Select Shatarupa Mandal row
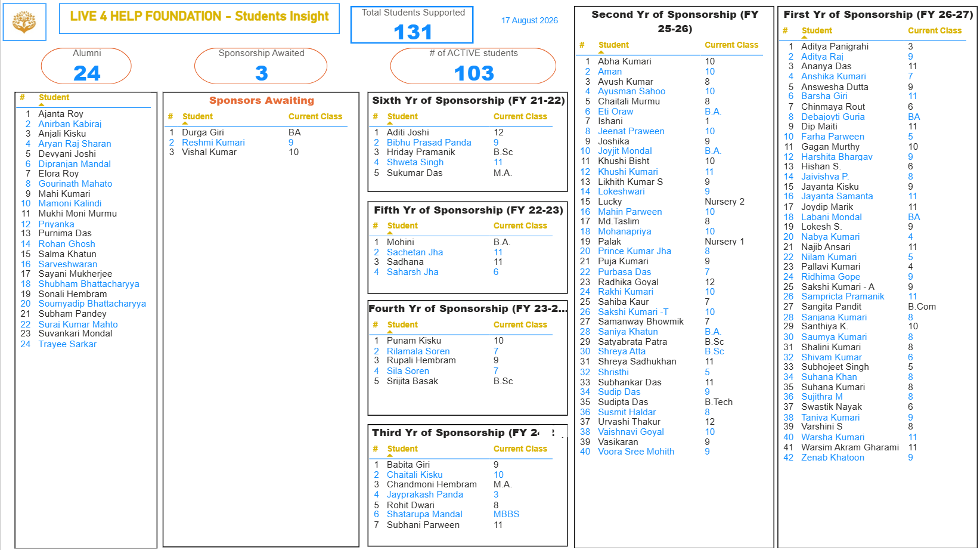This screenshot has width=980, height=550. (x=462, y=514)
